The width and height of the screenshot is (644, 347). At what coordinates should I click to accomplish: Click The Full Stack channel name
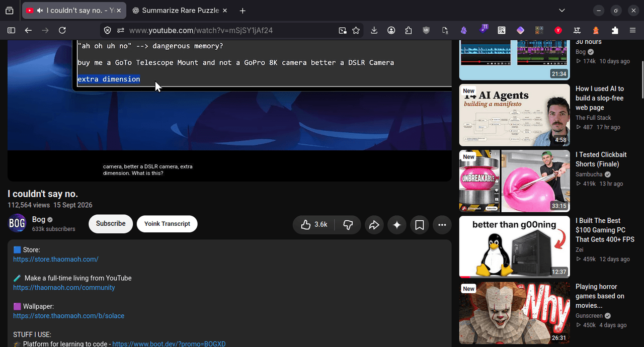(593, 118)
